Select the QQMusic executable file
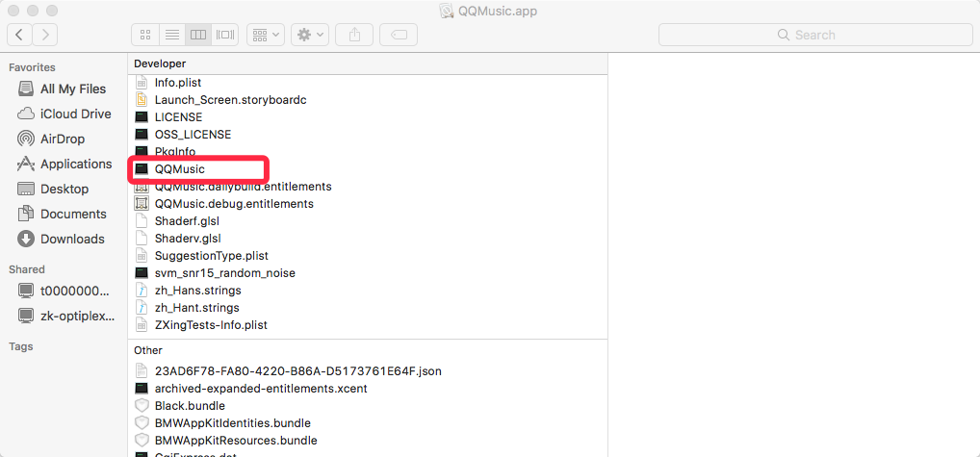980x457 pixels. tap(179, 169)
